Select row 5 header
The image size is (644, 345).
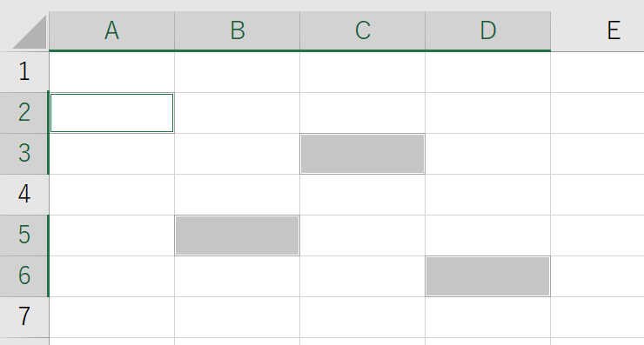click(x=23, y=236)
